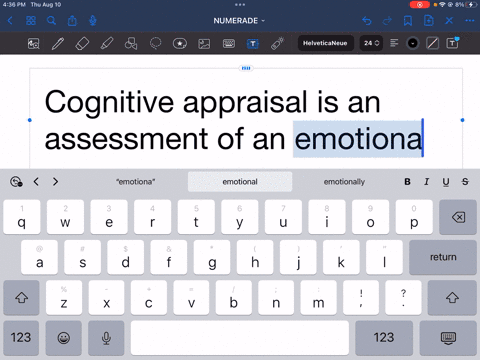Move cursor left with keyboard arrow

click(x=36, y=182)
